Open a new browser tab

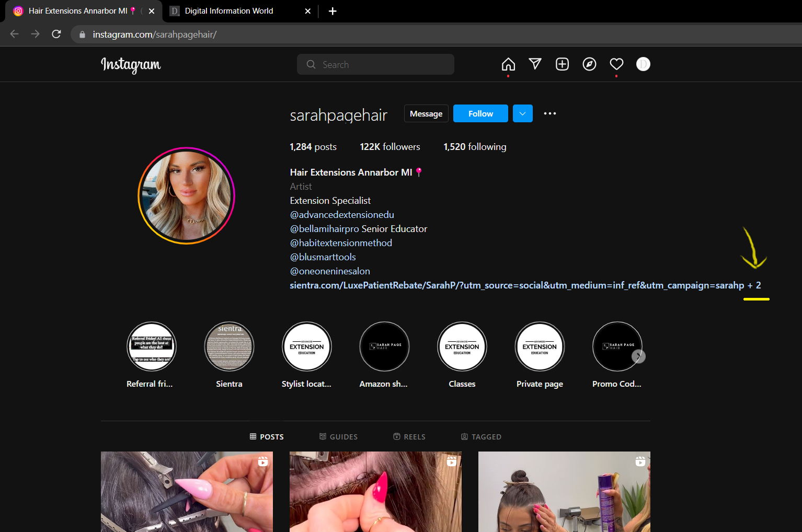333,11
